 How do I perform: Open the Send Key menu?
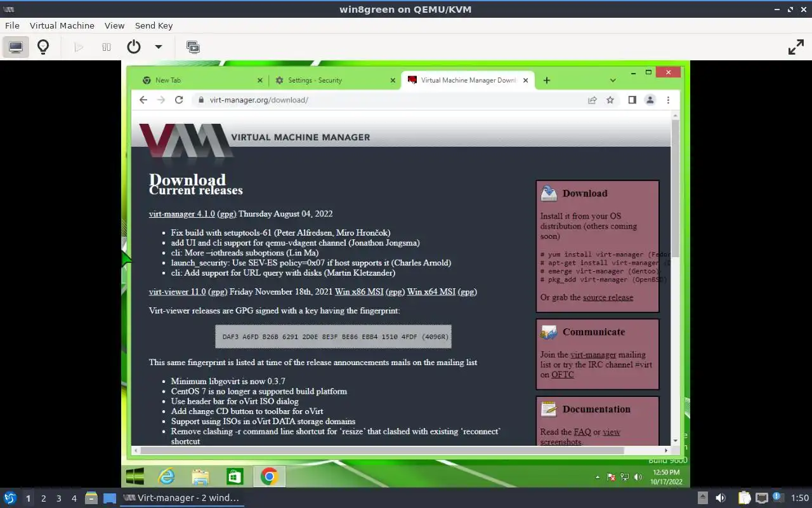click(x=154, y=25)
